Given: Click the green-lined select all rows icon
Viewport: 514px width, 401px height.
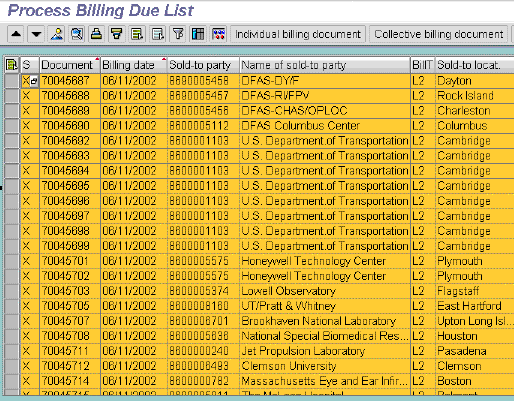Looking at the screenshot, I should [x=137, y=34].
